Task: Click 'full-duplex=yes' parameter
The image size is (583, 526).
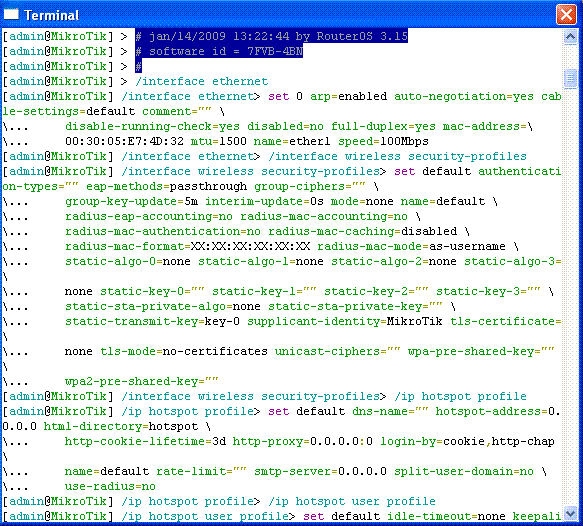Action: click(x=383, y=126)
